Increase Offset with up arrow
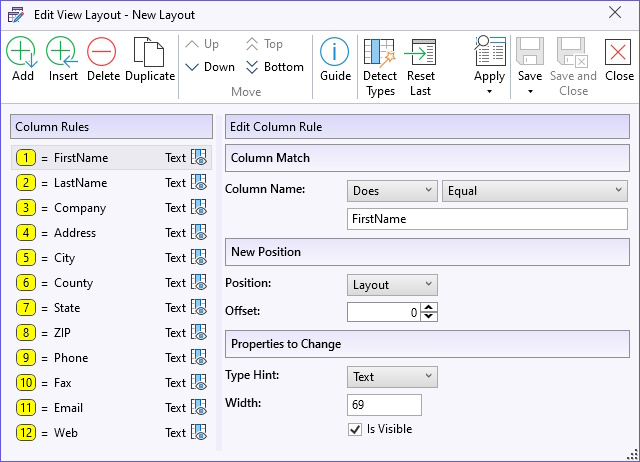The width and height of the screenshot is (640, 462). pyautogui.click(x=429, y=307)
